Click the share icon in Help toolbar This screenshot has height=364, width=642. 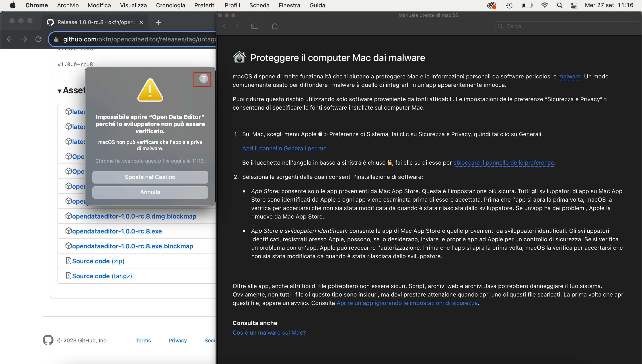tap(275, 26)
